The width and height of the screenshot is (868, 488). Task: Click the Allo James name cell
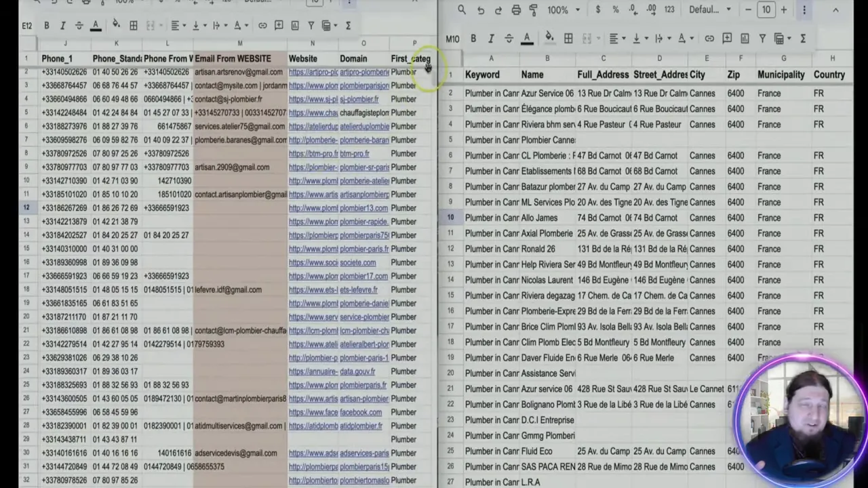point(547,218)
